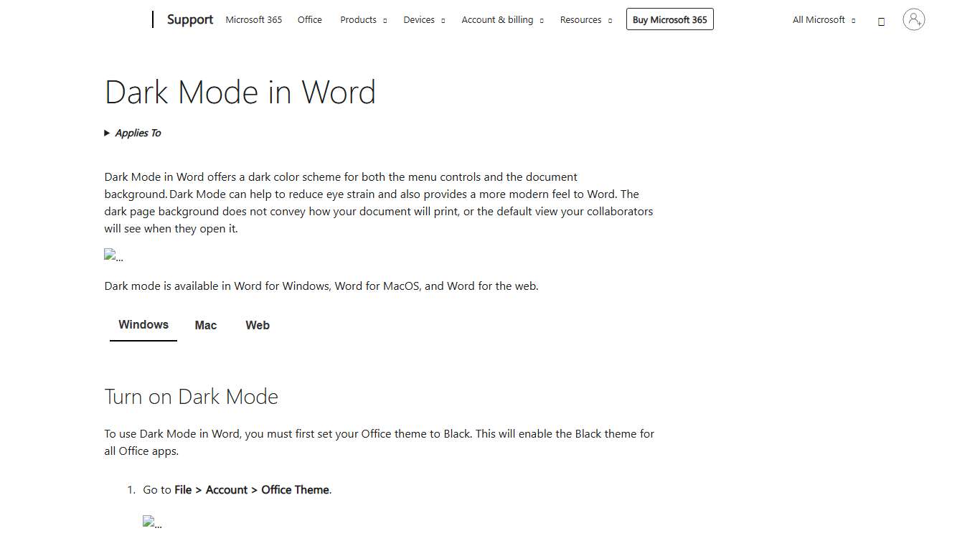Image resolution: width=980 pixels, height=551 pixels.
Task: Click the image placeholder below the intro paragraph
Action: (x=113, y=255)
